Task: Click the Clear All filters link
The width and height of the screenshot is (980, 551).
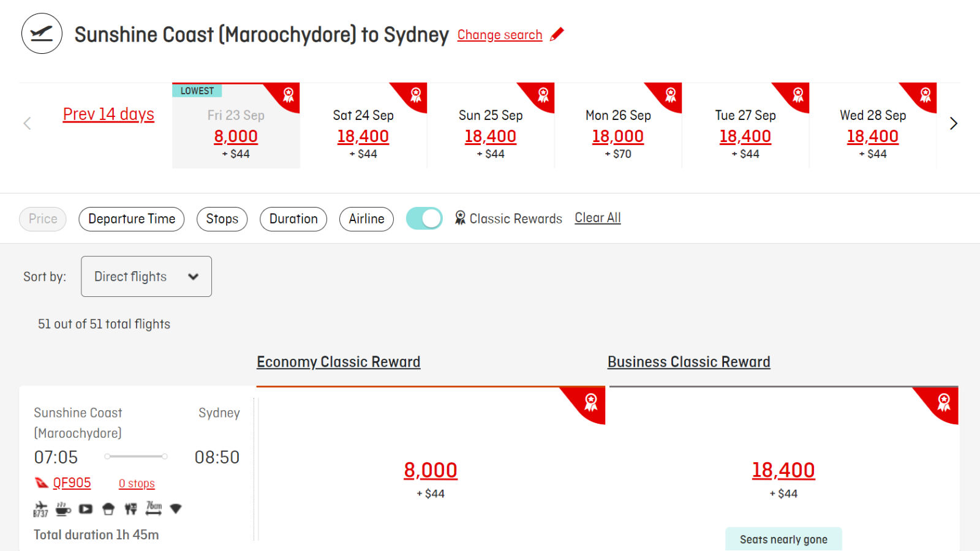Action: tap(598, 218)
